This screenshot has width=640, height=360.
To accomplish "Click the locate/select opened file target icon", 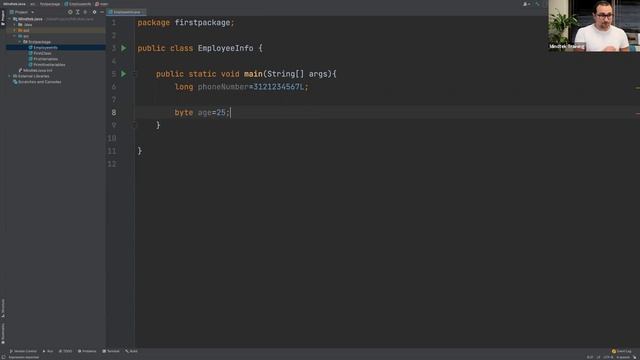I will [x=70, y=12].
